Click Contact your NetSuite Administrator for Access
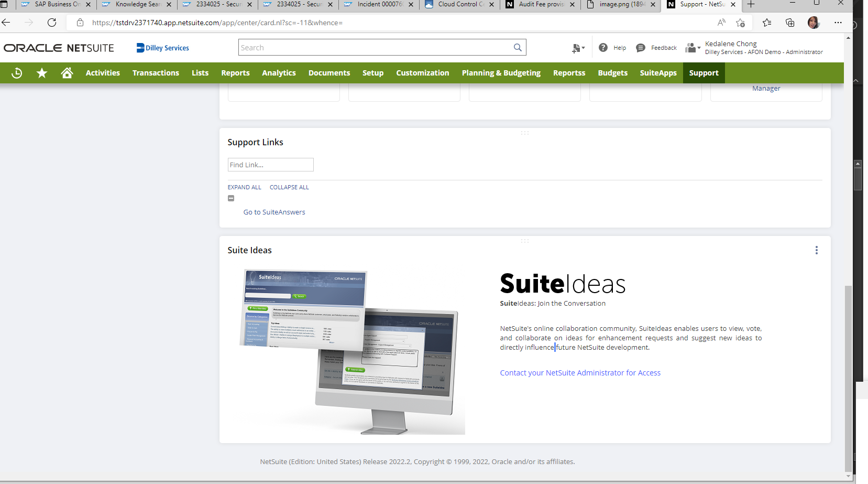 (x=580, y=372)
